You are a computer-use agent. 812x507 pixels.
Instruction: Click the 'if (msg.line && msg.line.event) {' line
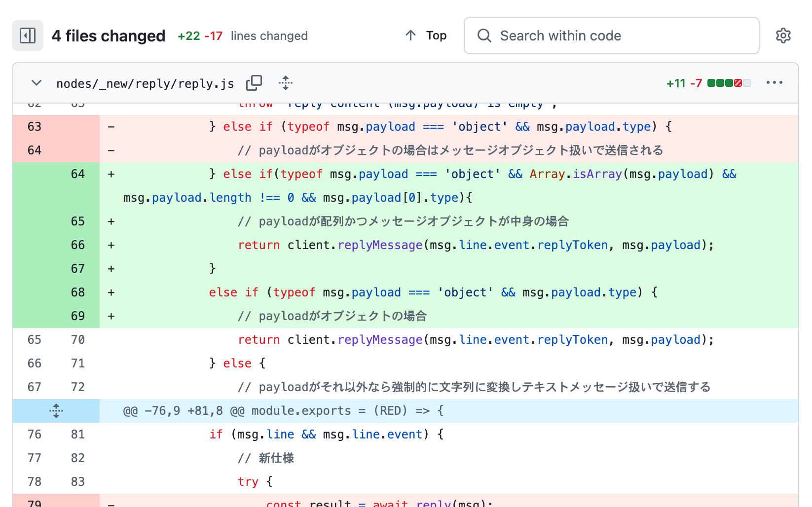[x=327, y=435]
